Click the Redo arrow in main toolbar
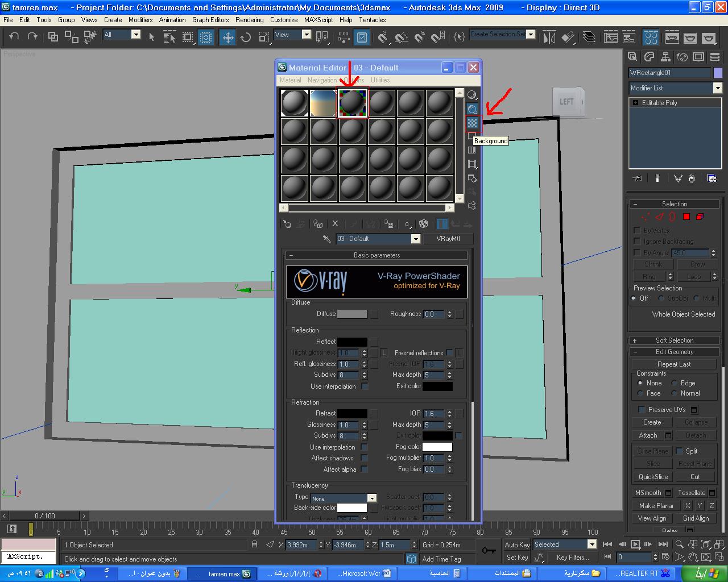Viewport: 728px width, 582px height. click(x=32, y=37)
